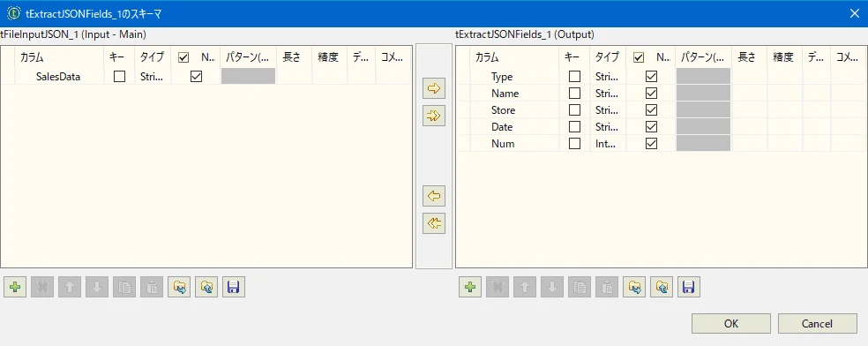The width and height of the screenshot is (868, 346).
Task: Click the output schema import from XML icon
Action: (634, 288)
